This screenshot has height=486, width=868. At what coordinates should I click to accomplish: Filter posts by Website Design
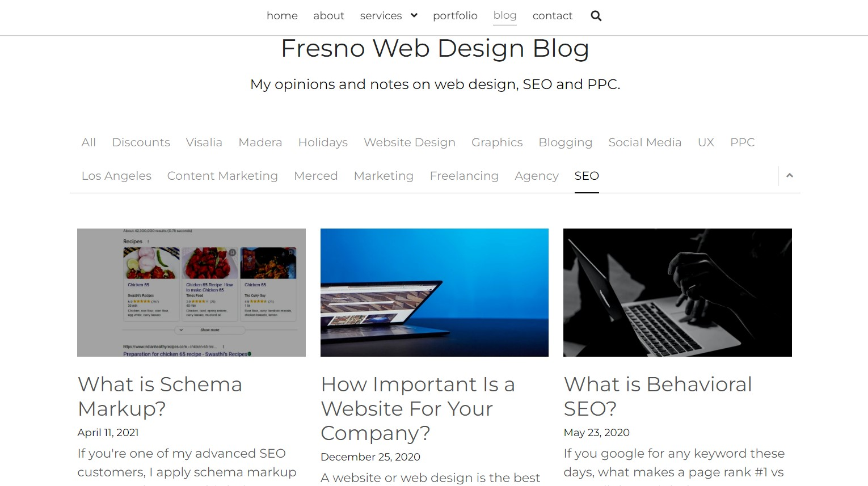pyautogui.click(x=410, y=142)
